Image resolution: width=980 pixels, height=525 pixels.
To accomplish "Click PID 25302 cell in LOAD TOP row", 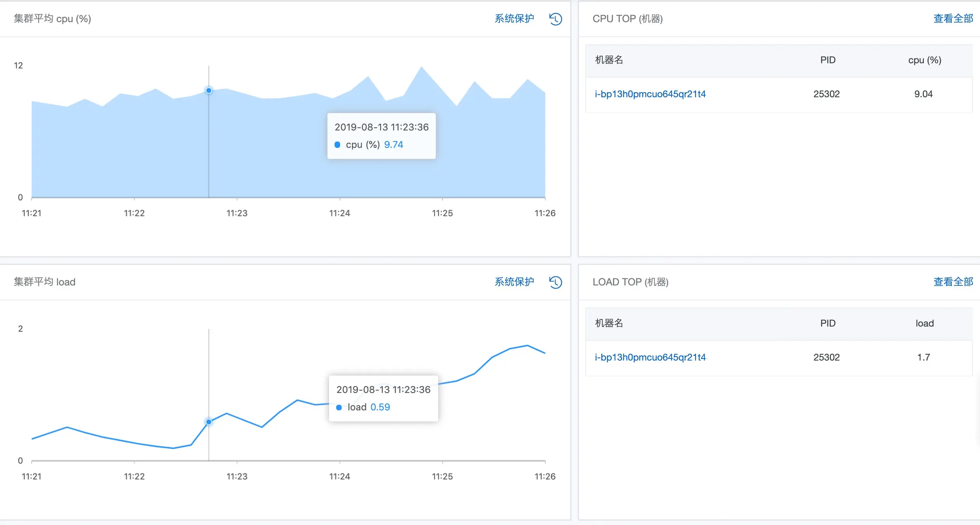I will 826,357.
